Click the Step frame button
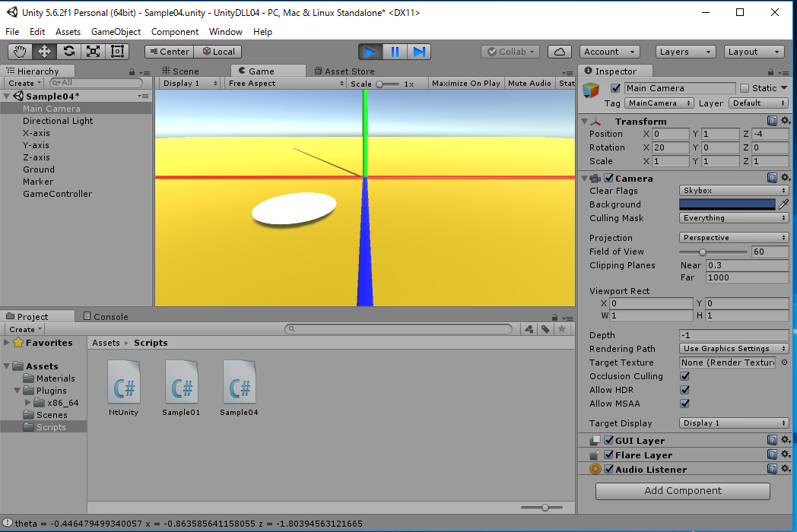 click(418, 52)
